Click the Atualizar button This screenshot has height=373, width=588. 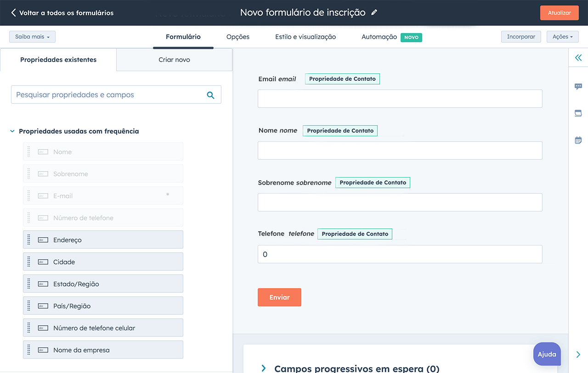(559, 13)
